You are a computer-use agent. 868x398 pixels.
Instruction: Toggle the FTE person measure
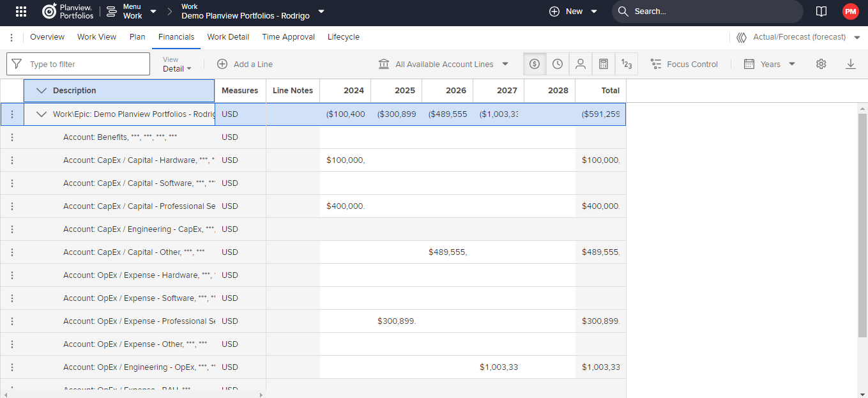tap(581, 64)
